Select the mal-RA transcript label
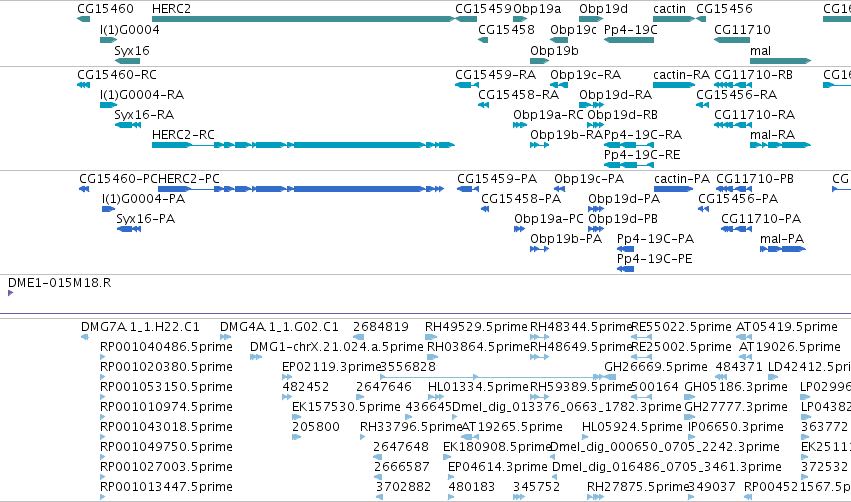The height and width of the screenshot is (502, 851). coord(772,134)
